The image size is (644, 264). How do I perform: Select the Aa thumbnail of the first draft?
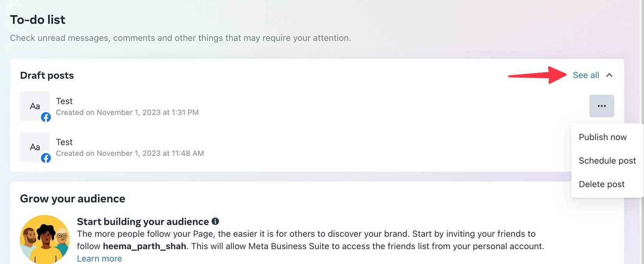35,105
